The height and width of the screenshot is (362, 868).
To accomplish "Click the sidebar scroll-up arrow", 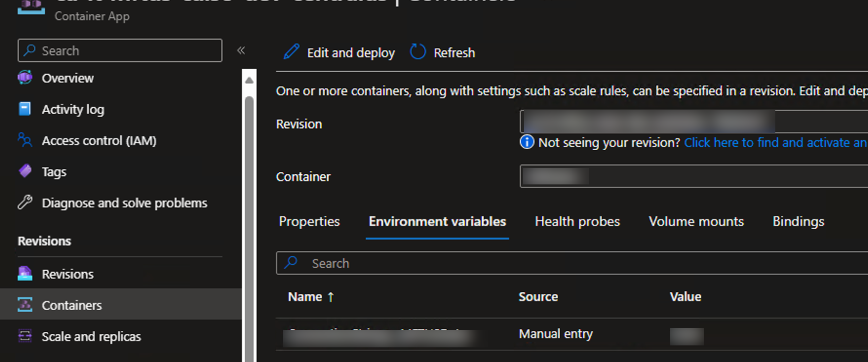I will [249, 80].
